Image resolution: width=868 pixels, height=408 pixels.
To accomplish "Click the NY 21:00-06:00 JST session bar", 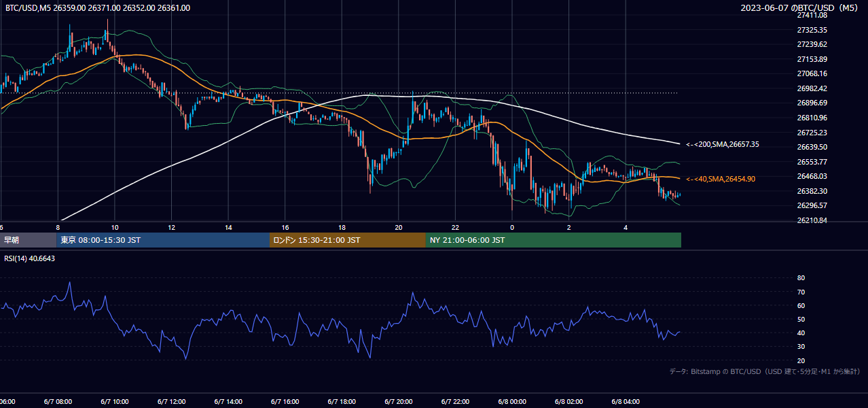I will [x=554, y=240].
